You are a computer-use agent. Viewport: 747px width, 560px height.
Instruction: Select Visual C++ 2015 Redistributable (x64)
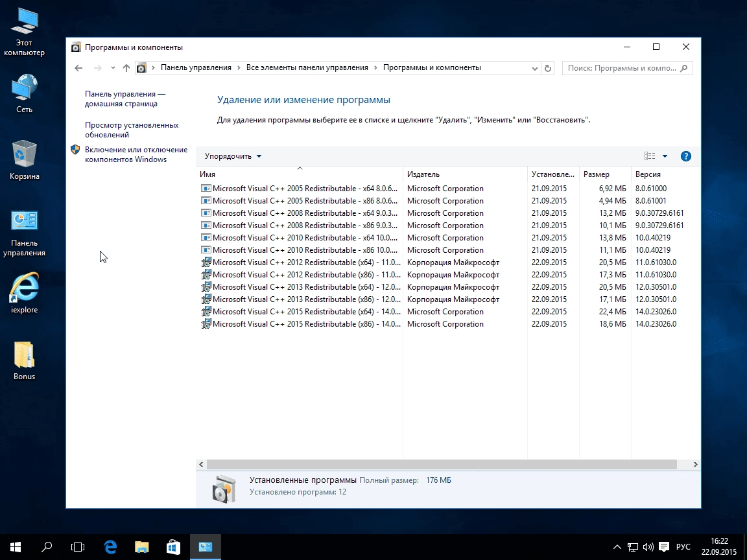point(448,312)
